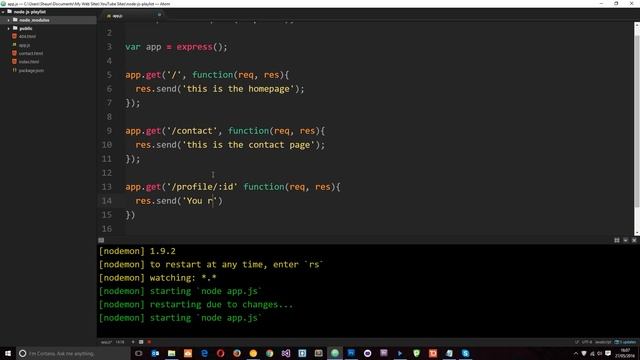Viewport: 640px width, 360px height.
Task: Close the app.js editor tab
Action: [x=160, y=15]
